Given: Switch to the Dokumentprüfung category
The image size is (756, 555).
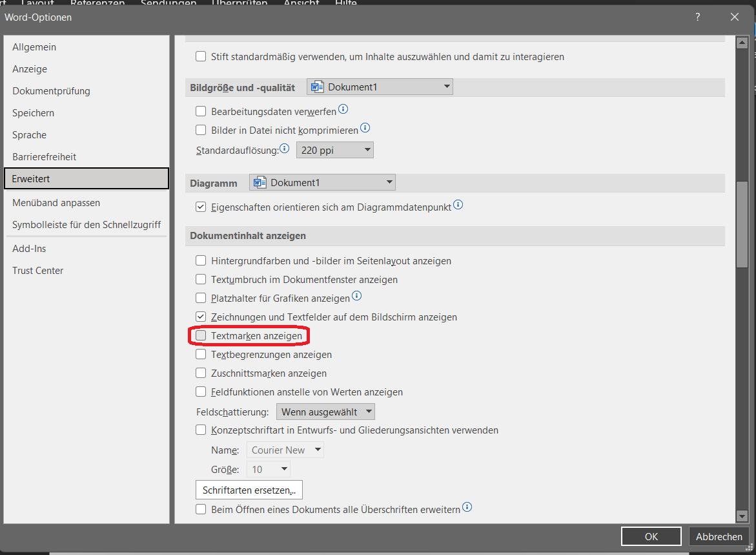Looking at the screenshot, I should click(51, 91).
